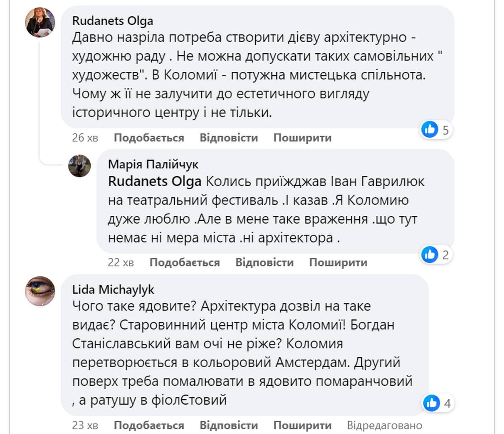Open Rudanets Olga's profile name link
The image size is (504, 434).
tap(112, 20)
